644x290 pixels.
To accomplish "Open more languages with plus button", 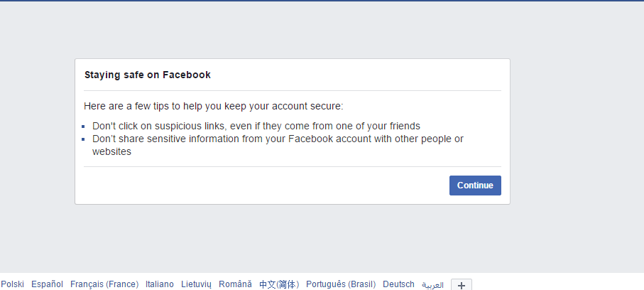I will point(462,284).
